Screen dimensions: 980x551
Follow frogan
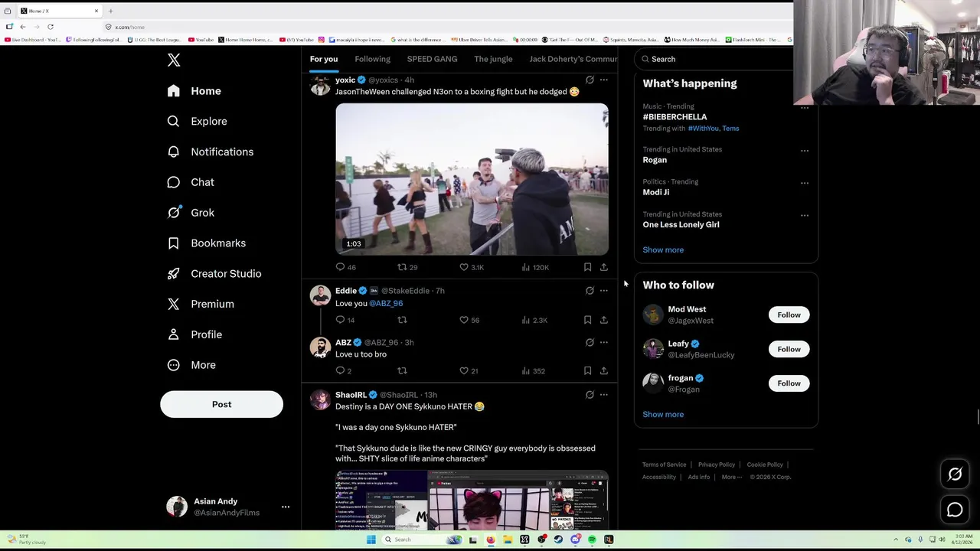pyautogui.click(x=789, y=383)
